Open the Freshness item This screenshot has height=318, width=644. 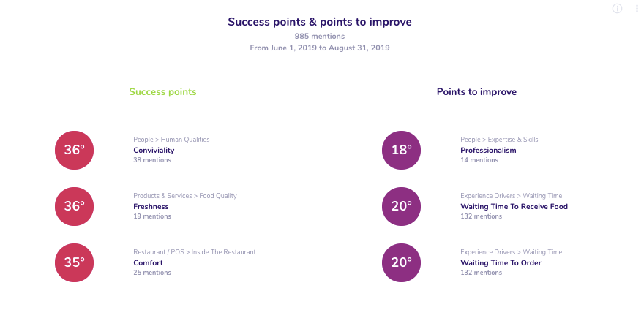coord(151,206)
